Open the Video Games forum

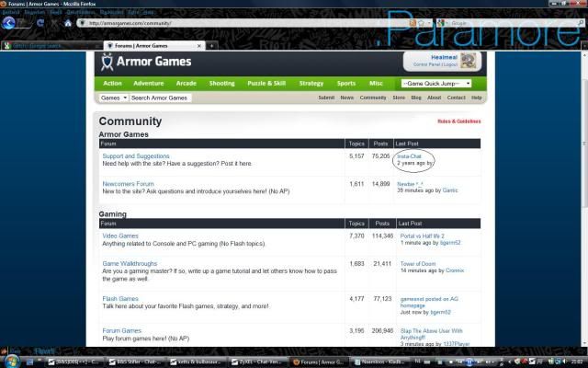click(x=120, y=236)
